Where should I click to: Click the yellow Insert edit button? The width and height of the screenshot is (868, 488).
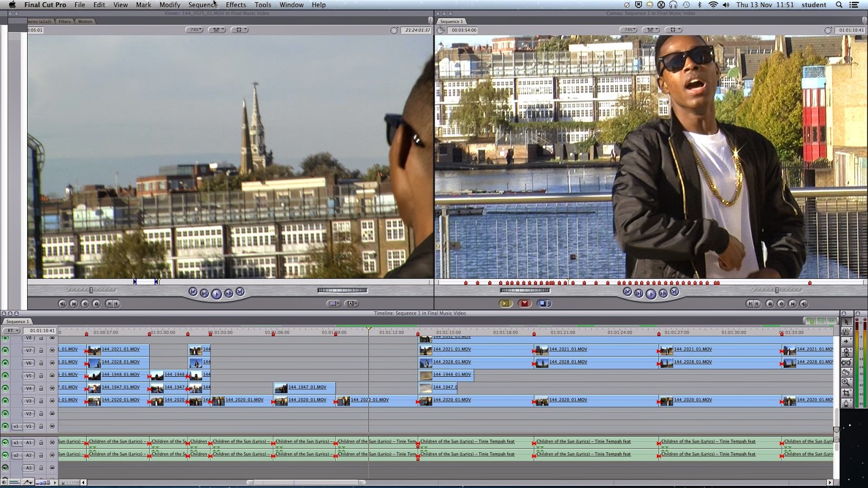coord(506,304)
